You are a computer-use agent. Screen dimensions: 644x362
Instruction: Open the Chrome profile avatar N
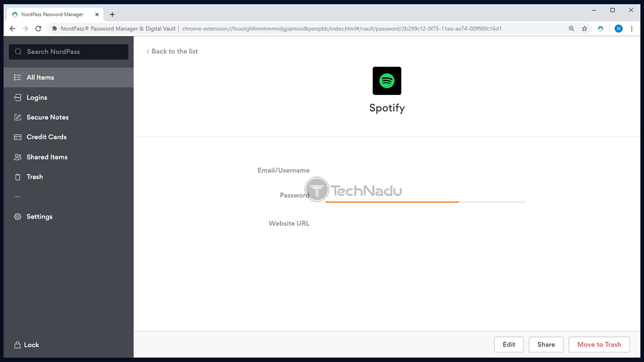(x=619, y=29)
